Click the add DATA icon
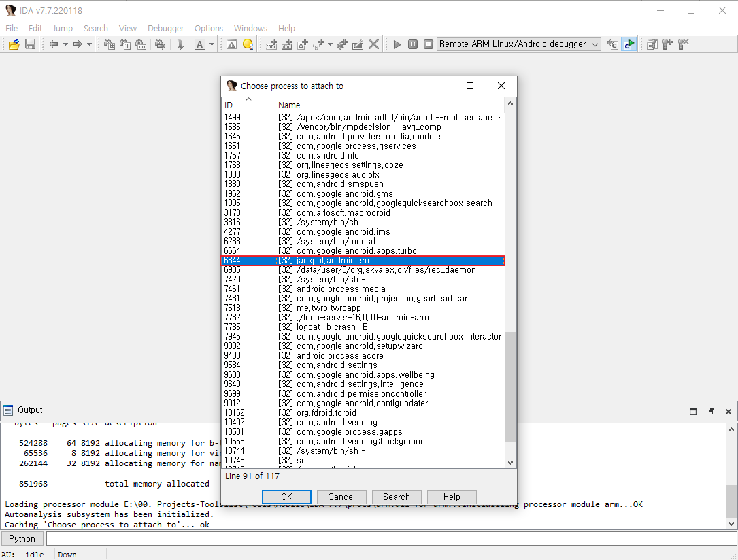Viewport: 738px width, 560px height. click(287, 44)
